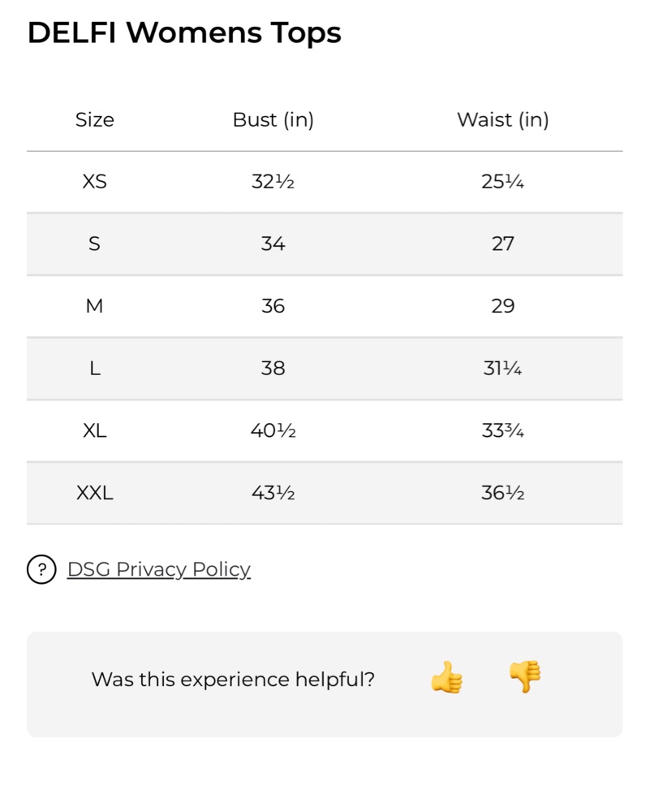Select the XXL size row label
Screen dimensions: 650x812
tap(95, 493)
